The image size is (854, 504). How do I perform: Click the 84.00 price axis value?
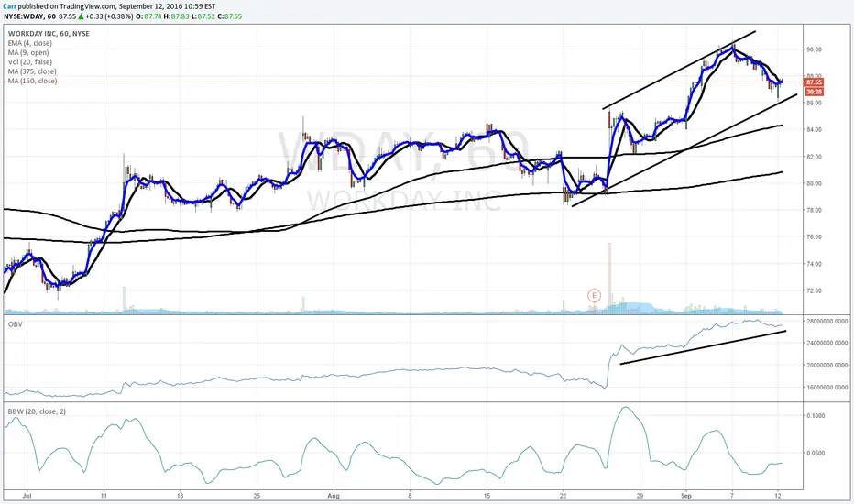click(815, 130)
